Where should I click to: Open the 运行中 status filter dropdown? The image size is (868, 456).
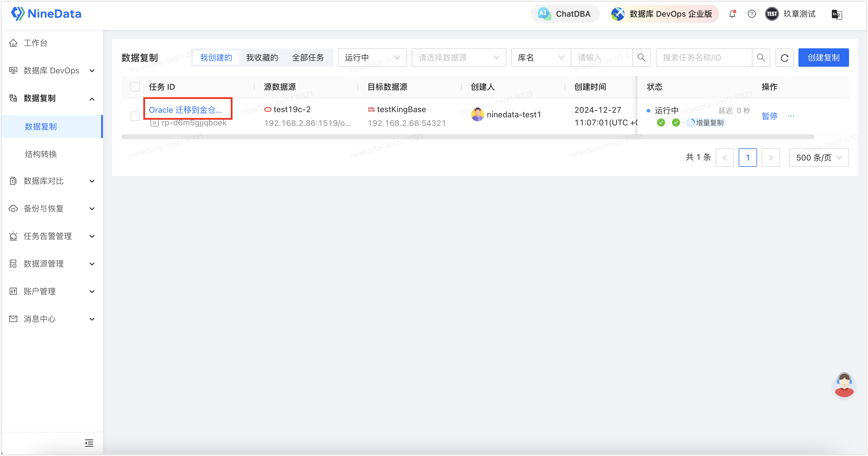372,58
